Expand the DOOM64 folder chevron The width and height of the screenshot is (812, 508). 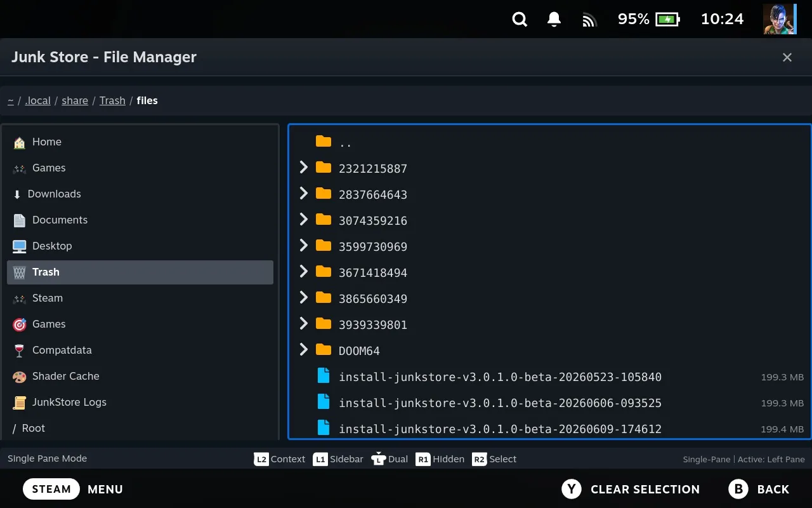303,350
